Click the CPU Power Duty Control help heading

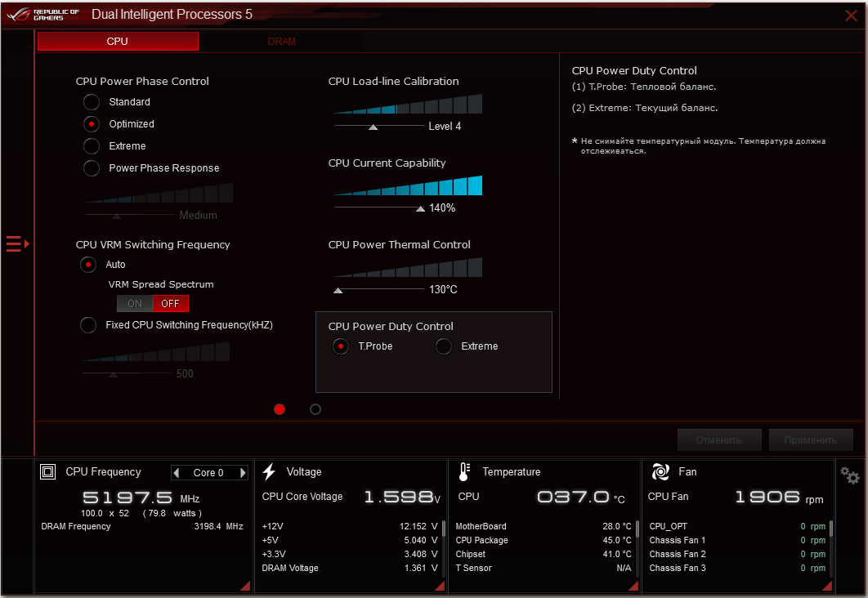(634, 71)
